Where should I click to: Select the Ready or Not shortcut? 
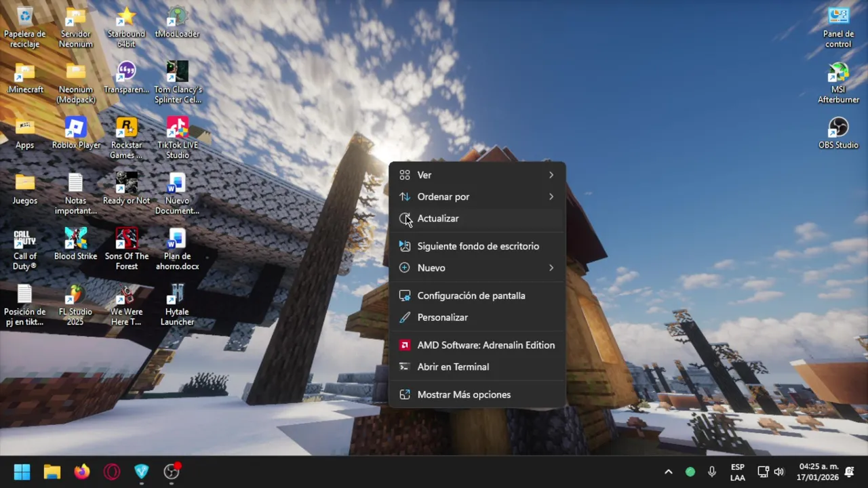click(126, 189)
